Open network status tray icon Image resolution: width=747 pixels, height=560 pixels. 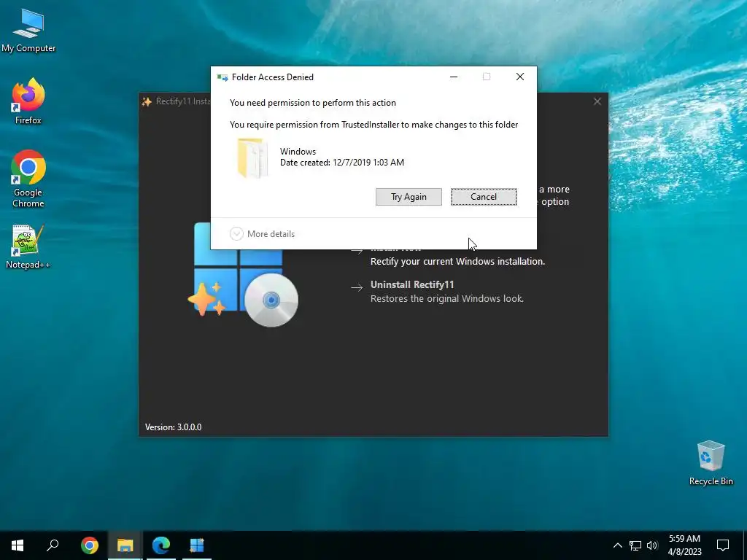[635, 545]
